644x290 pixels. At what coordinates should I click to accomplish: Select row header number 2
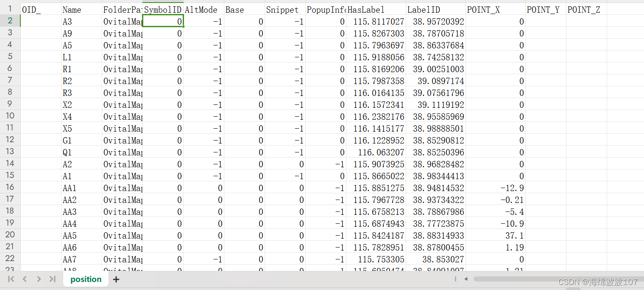pyautogui.click(x=10, y=21)
